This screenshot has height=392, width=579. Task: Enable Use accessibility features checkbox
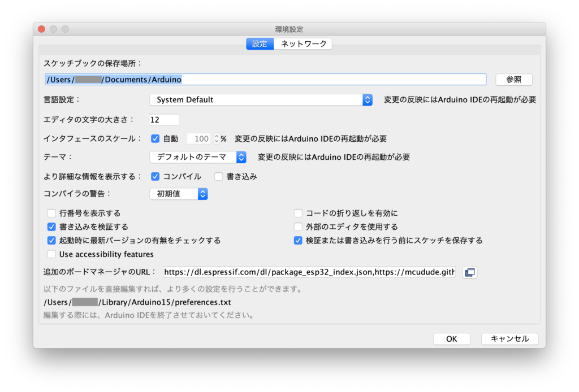[x=52, y=254]
